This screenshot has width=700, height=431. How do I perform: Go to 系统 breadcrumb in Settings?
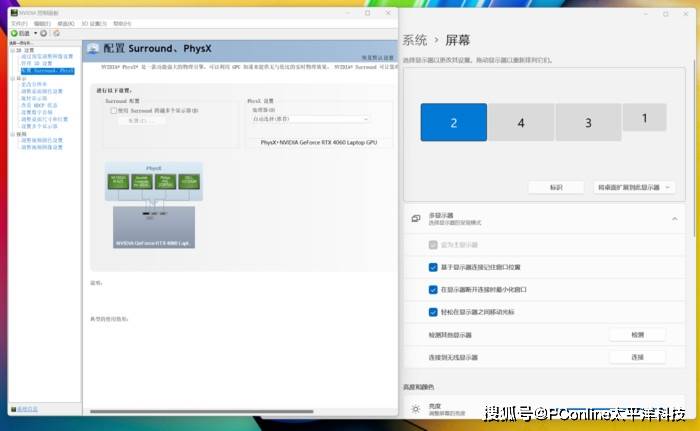(x=415, y=40)
